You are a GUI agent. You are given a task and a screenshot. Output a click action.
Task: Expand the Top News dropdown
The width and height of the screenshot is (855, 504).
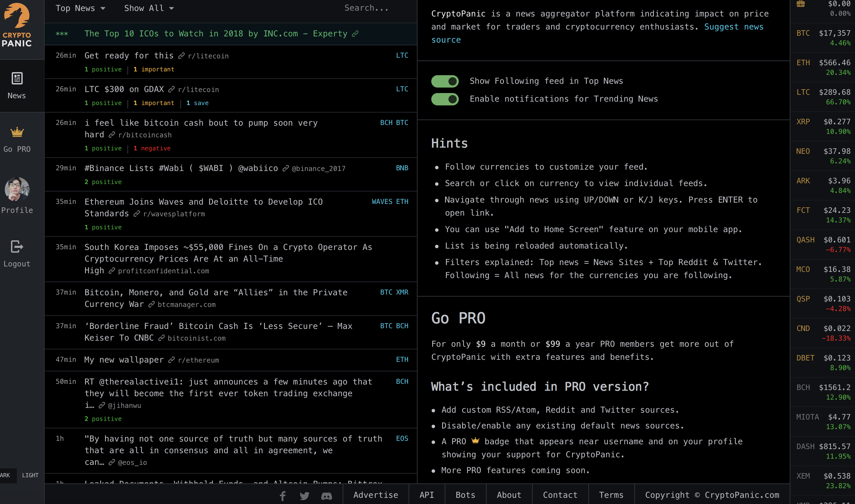click(80, 8)
